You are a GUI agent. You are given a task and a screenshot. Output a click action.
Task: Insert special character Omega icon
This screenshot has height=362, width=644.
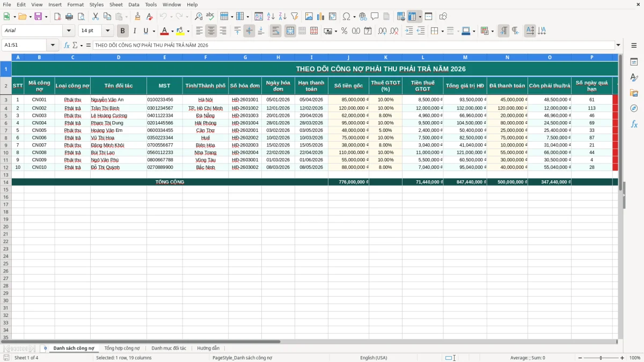[x=346, y=17]
